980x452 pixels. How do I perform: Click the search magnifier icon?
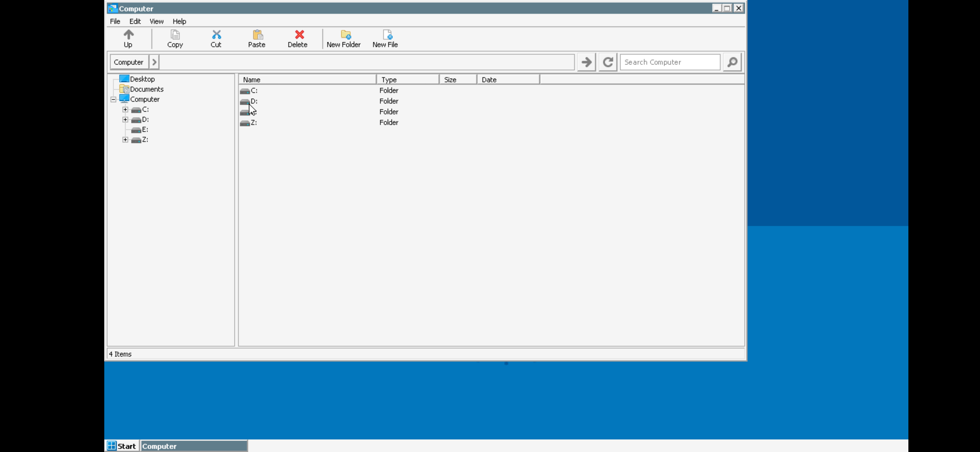coord(732,62)
